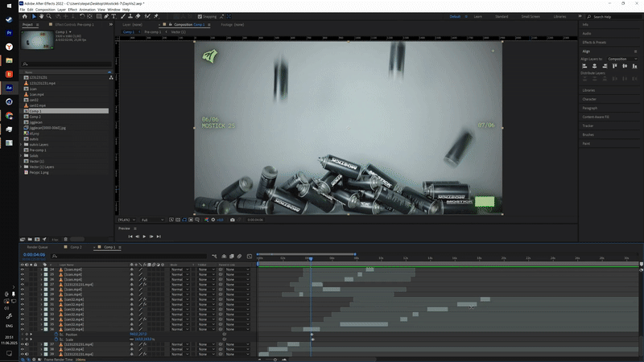Screen dimensions: 644x362
Task: Click the timeline layer search field
Action: 130,257
